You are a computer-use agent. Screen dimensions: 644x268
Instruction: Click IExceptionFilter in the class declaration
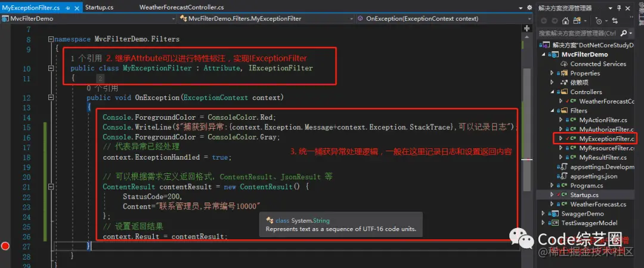click(280, 68)
